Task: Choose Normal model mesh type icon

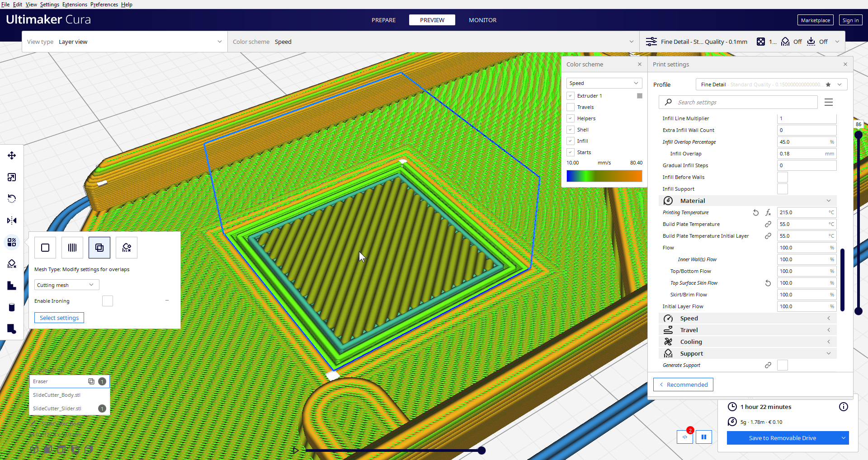Action: 45,248
